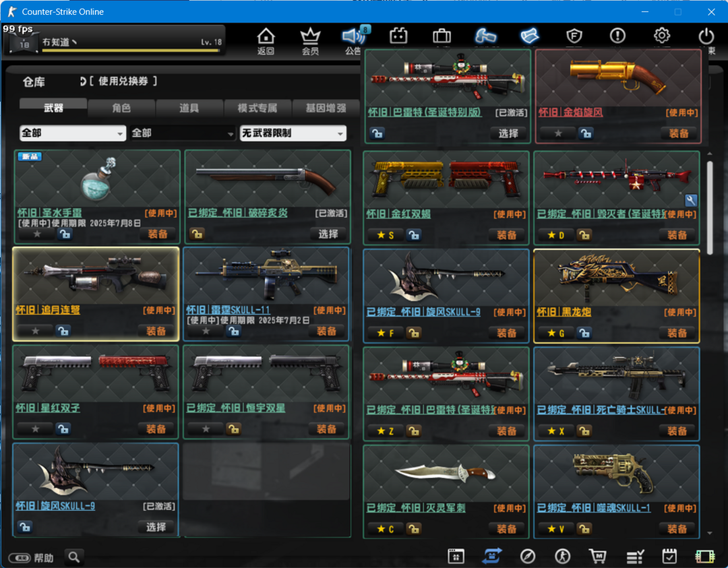Click 装备 button for 噬魂SKULL-1
Viewport: 728px width, 568px height.
coord(677,529)
